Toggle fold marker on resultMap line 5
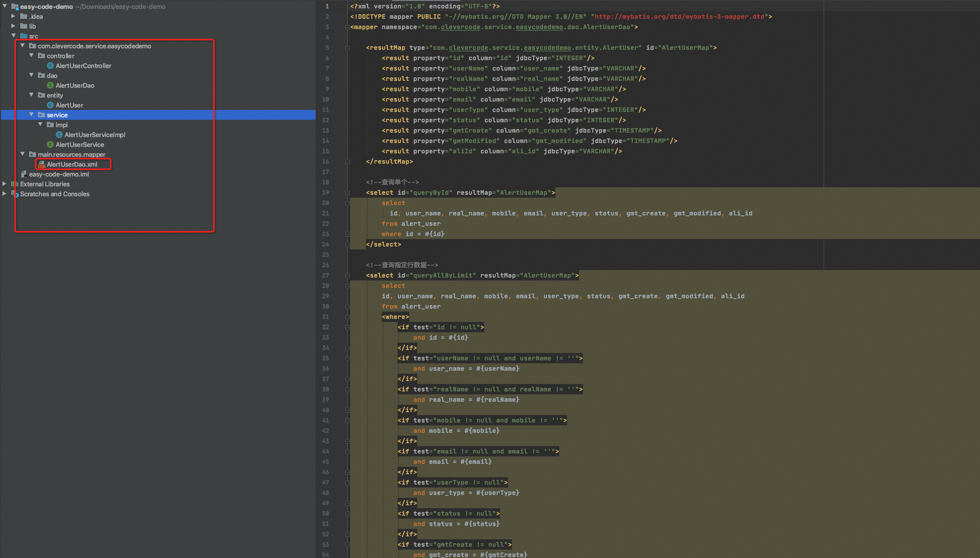The width and height of the screenshot is (980, 558). [x=347, y=48]
